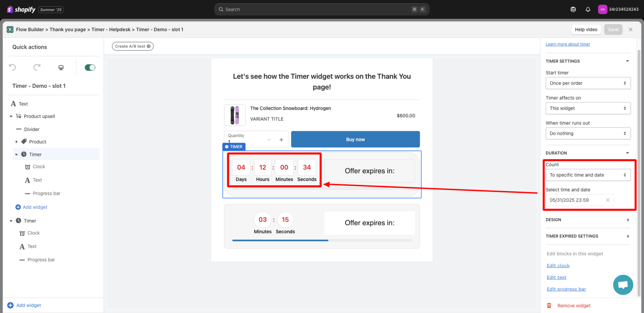644x313 pixels.
Task: Open When timer runs out dropdown
Action: point(588,134)
